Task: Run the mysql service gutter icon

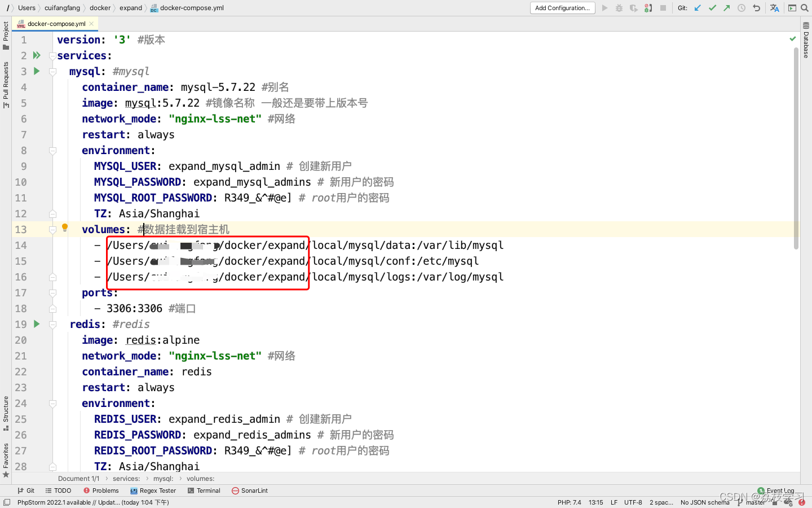Action: click(37, 71)
